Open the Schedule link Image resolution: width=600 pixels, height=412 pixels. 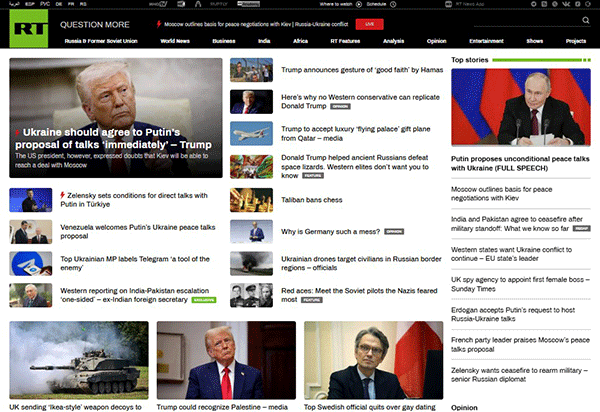coord(377,4)
